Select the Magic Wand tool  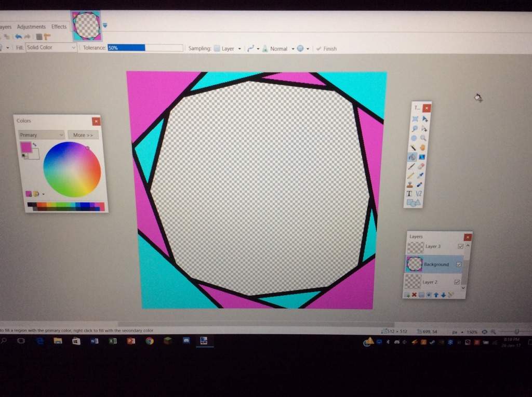(413, 147)
